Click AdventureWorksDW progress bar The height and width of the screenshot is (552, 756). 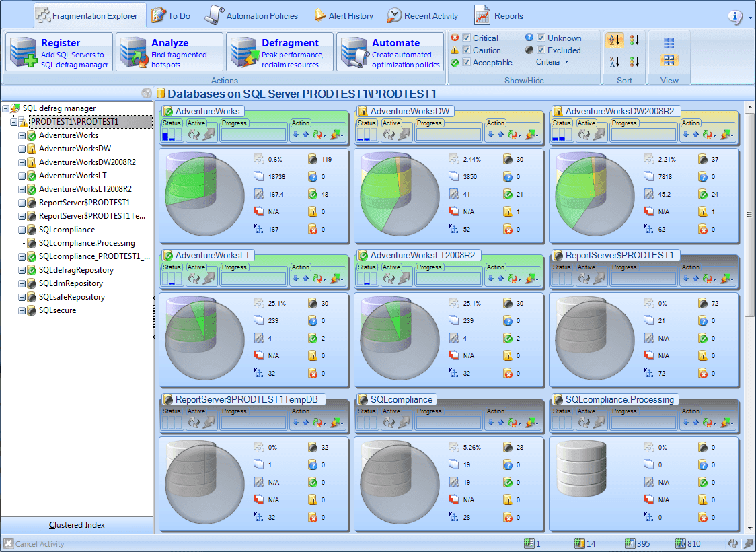coord(449,135)
